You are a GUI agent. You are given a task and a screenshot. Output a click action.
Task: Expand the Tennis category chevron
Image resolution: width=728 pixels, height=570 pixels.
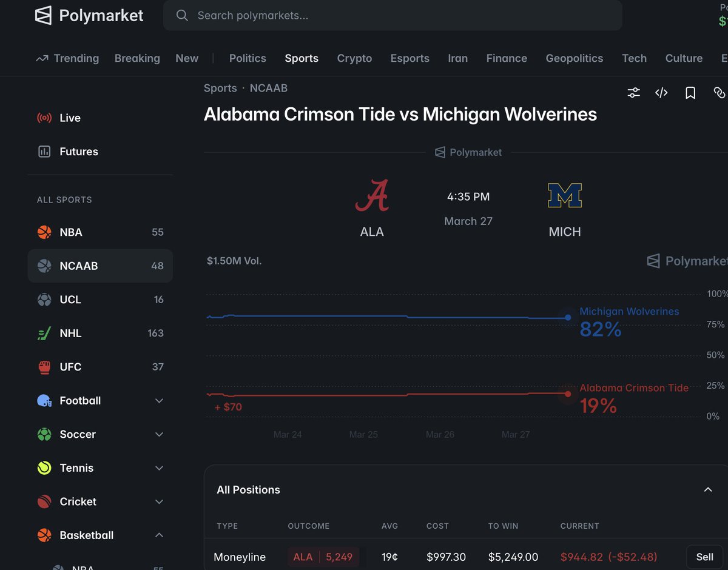pyautogui.click(x=160, y=468)
